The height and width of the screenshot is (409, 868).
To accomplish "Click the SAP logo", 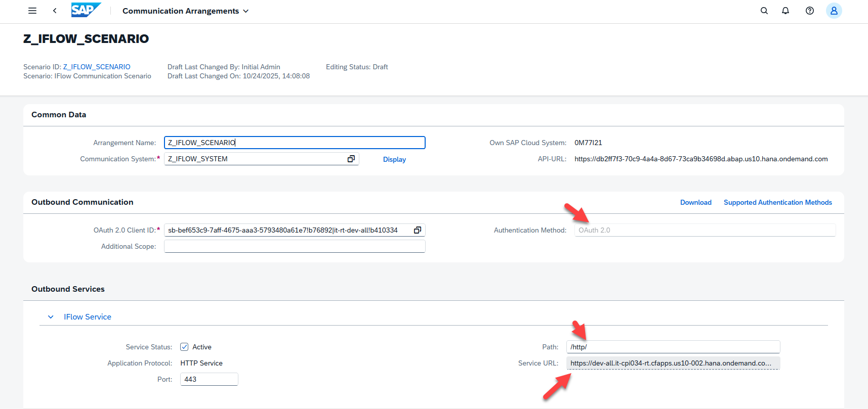I will point(86,10).
